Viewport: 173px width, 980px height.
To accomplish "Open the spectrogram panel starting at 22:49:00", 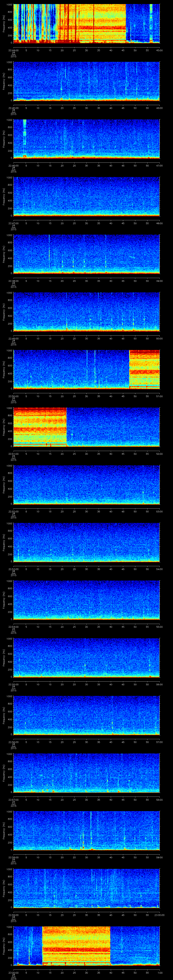I will coord(87,312).
